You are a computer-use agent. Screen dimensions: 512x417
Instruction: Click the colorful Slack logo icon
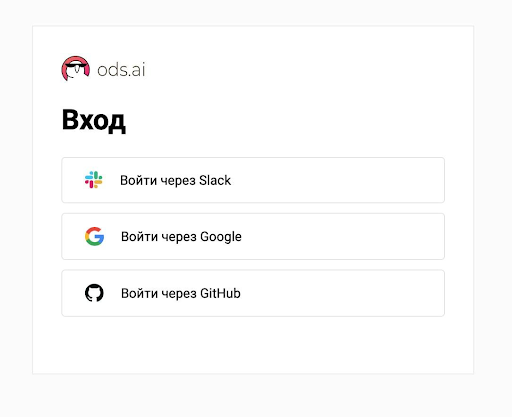coord(94,180)
